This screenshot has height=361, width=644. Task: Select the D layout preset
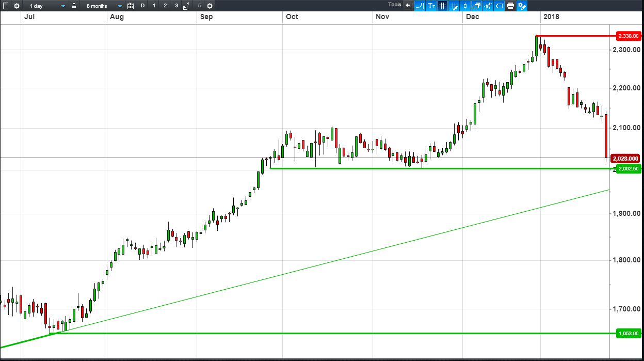143,6
